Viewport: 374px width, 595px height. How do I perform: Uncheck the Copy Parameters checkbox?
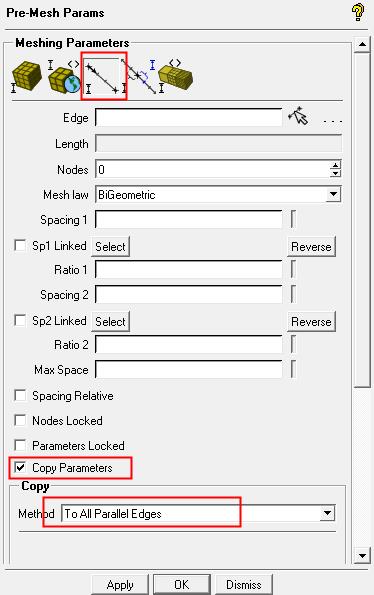pos(20,467)
